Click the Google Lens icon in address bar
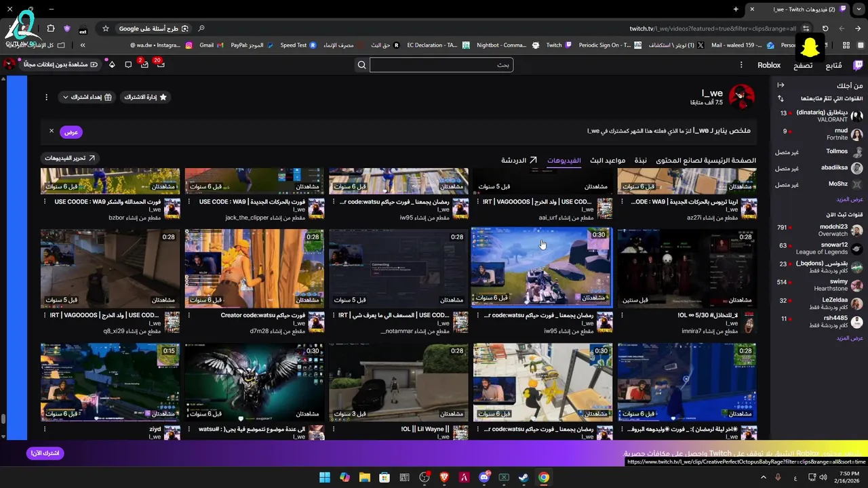The width and height of the screenshot is (868, 488). [184, 28]
